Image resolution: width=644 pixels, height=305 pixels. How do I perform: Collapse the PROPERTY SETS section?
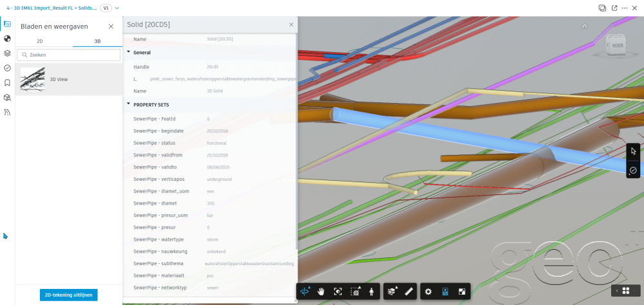(x=128, y=104)
